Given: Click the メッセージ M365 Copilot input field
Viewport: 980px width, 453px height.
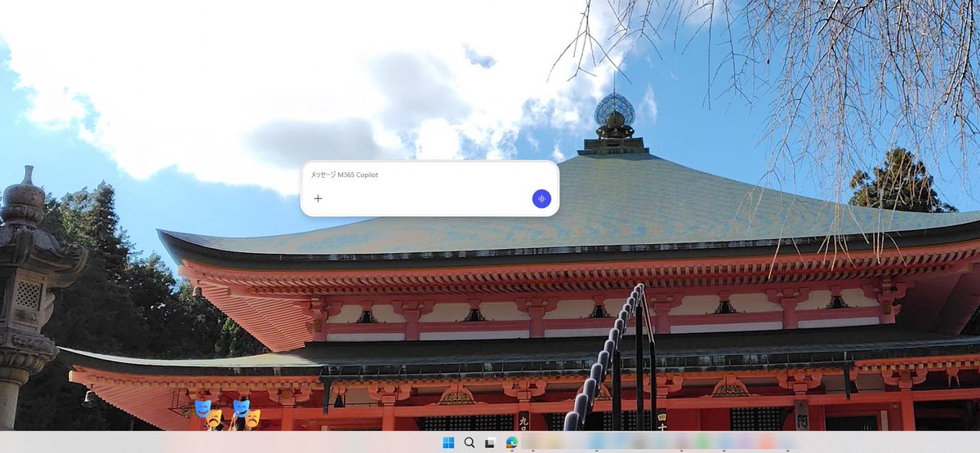Looking at the screenshot, I should 430,175.
